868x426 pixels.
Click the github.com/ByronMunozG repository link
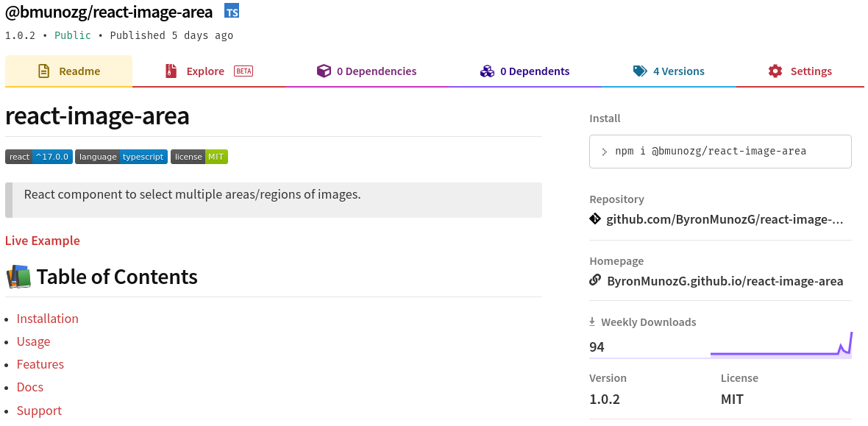[725, 219]
